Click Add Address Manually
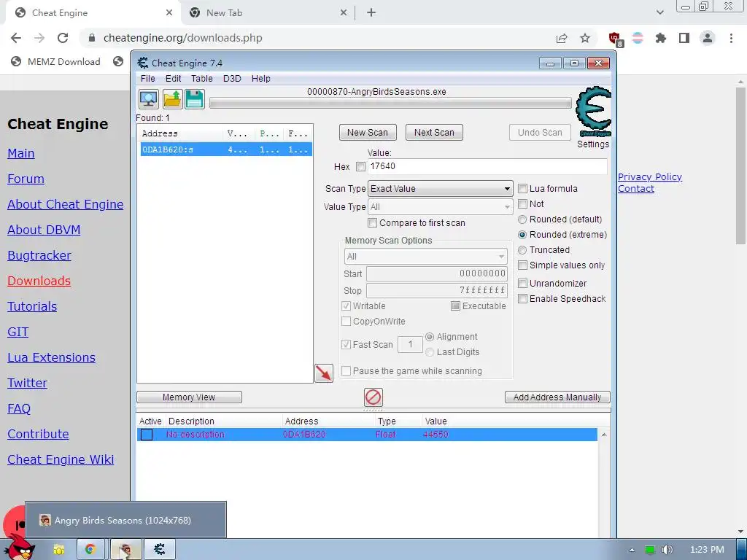 pos(557,397)
